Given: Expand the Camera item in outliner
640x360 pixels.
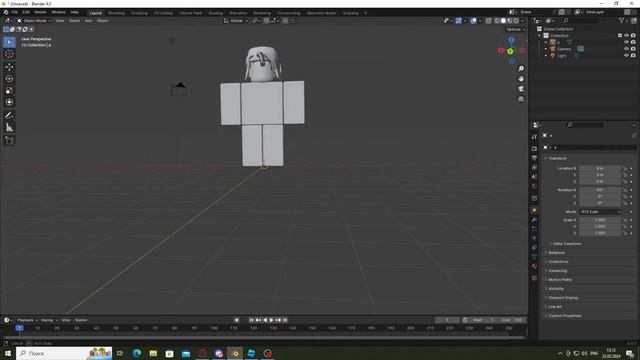Looking at the screenshot, I should pyautogui.click(x=546, y=49).
